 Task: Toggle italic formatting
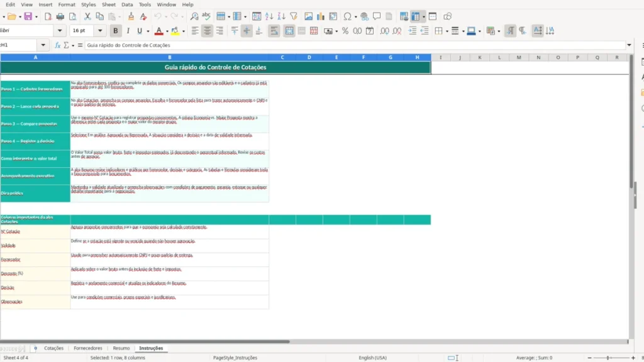128,31
